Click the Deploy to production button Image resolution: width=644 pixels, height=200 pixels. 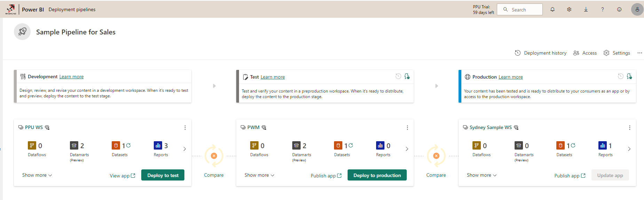[x=377, y=175]
